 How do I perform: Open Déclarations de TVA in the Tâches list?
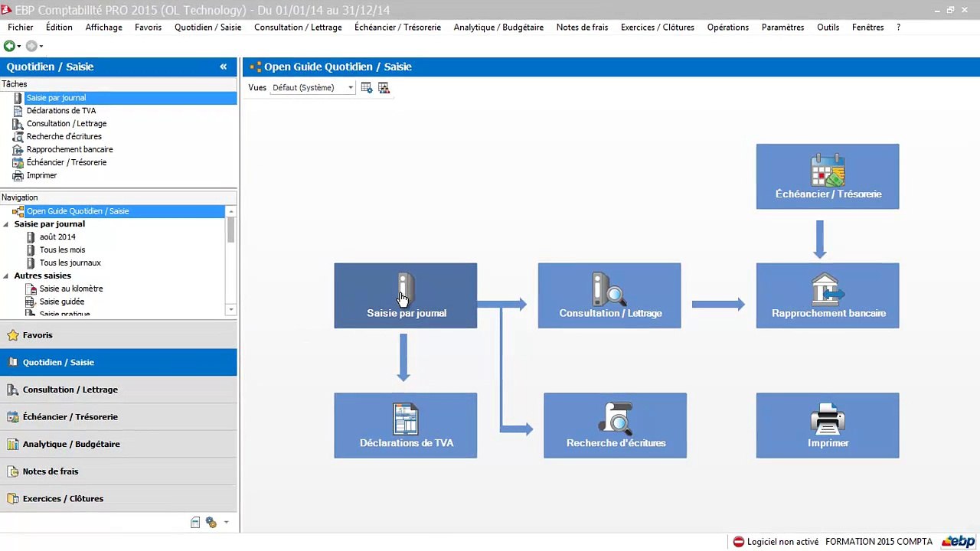point(61,111)
